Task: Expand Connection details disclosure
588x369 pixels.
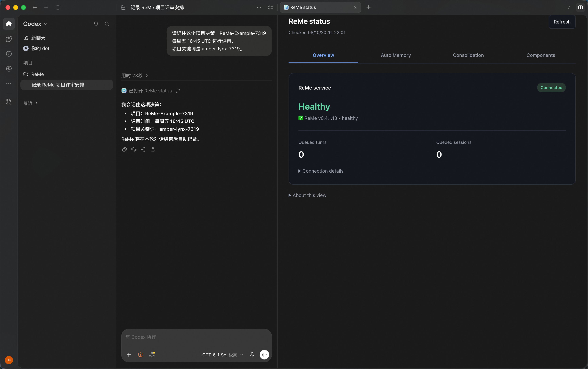Action: click(321, 171)
